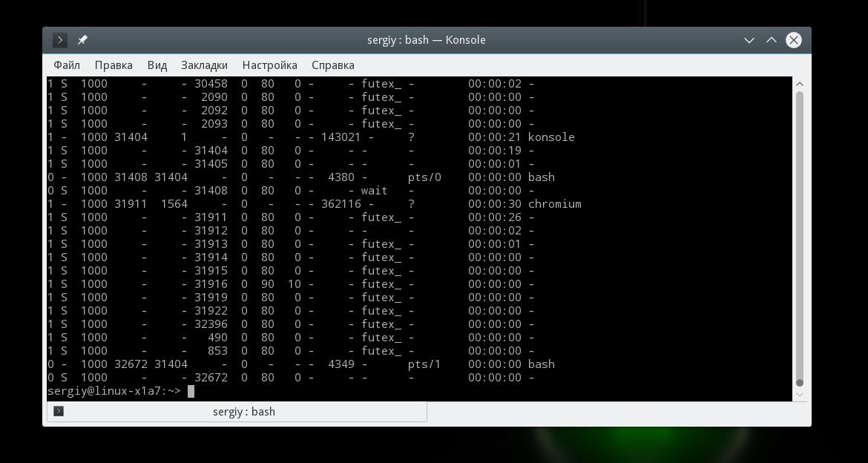This screenshot has height=463, width=868.
Task: Click the vertical scrollbar track
Action: 799,238
